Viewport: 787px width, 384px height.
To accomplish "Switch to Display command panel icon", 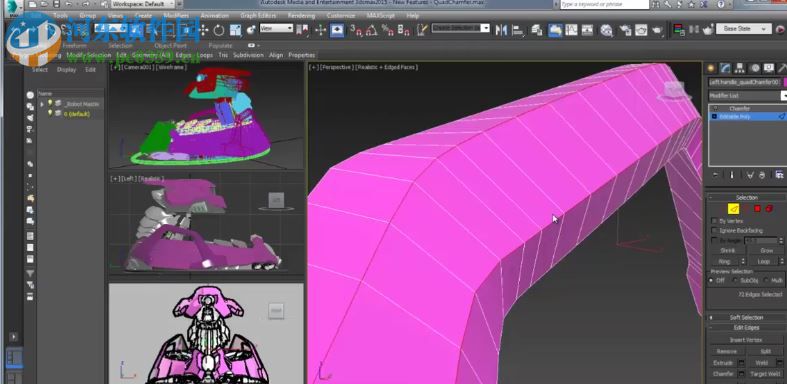I will (768, 68).
